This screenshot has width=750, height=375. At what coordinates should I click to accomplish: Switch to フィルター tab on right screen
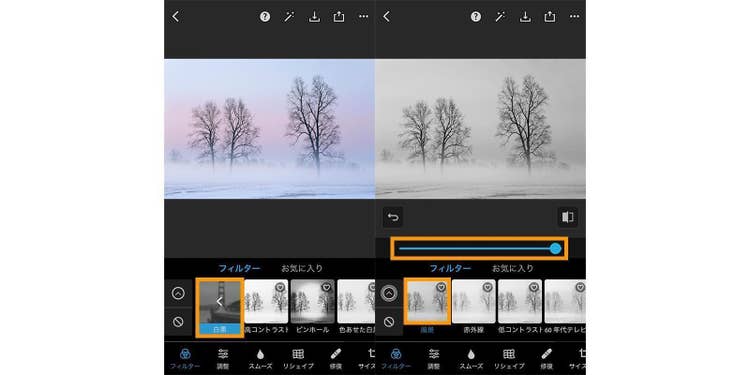(x=450, y=268)
